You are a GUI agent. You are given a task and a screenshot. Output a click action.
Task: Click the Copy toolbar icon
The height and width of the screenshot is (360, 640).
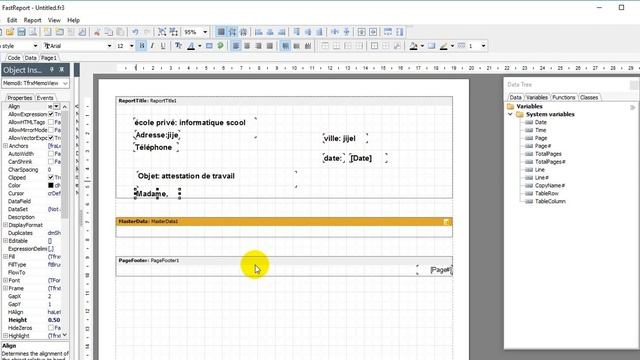[109, 32]
